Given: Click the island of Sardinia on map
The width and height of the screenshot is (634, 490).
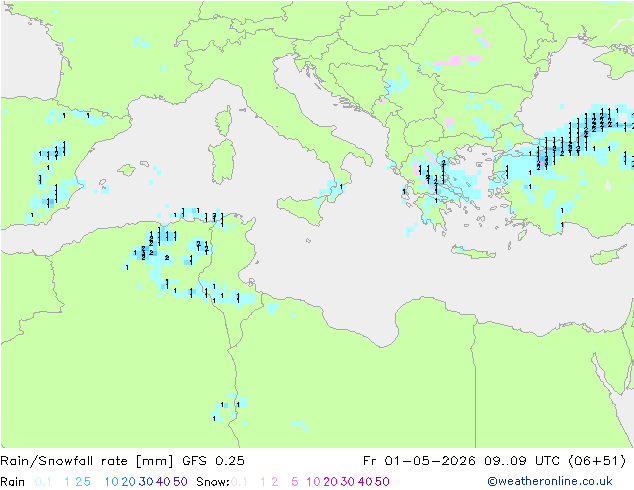Looking at the screenshot, I should pos(223,162).
